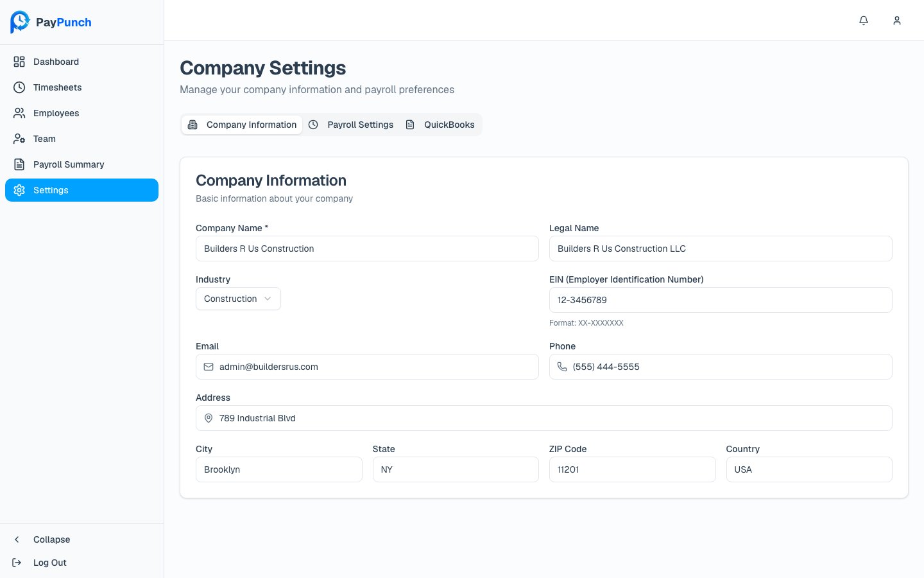Click 'Basic information about your company' text
Image resolution: width=924 pixels, height=578 pixels.
point(274,198)
